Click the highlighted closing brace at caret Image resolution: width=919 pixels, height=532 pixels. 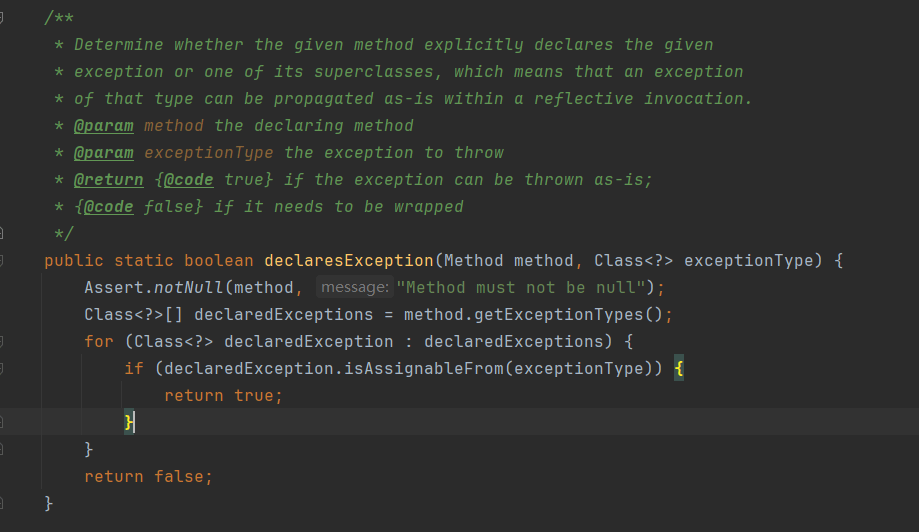[x=128, y=423]
